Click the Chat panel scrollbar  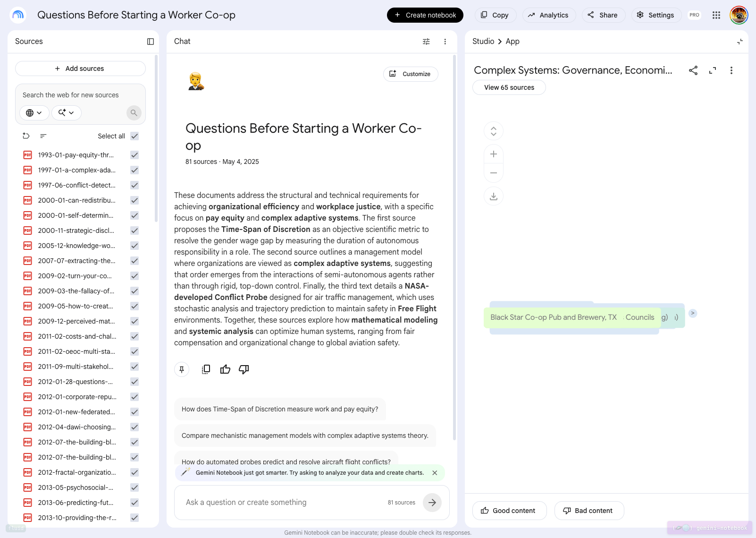point(454,248)
